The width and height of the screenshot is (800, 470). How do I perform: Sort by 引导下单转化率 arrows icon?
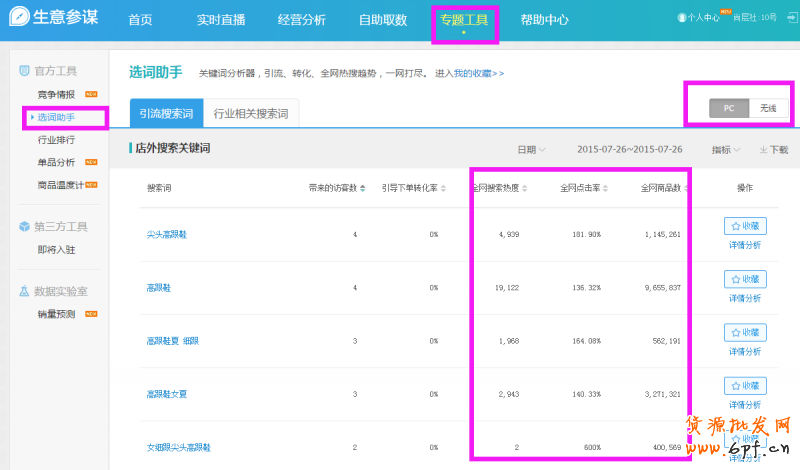coord(443,188)
